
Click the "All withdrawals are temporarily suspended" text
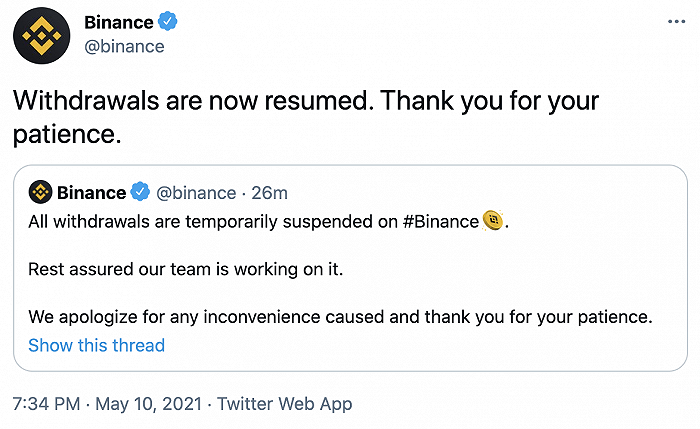pos(200,222)
